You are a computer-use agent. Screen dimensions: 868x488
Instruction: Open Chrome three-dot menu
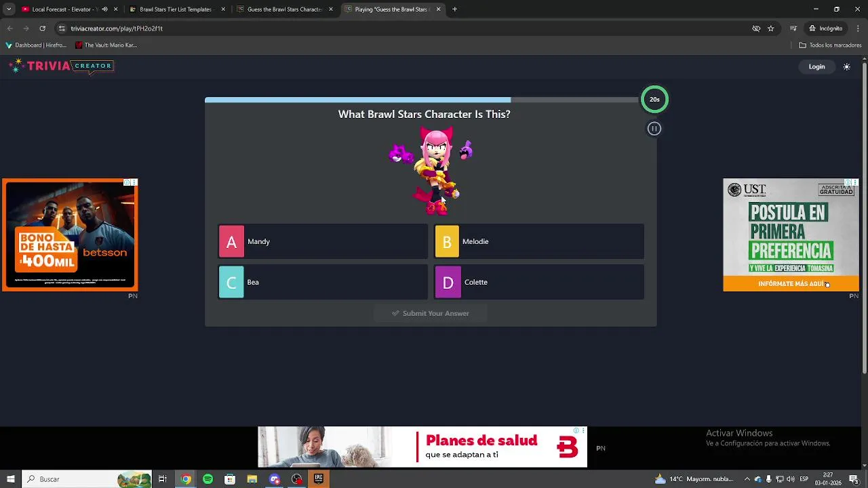tap(858, 28)
